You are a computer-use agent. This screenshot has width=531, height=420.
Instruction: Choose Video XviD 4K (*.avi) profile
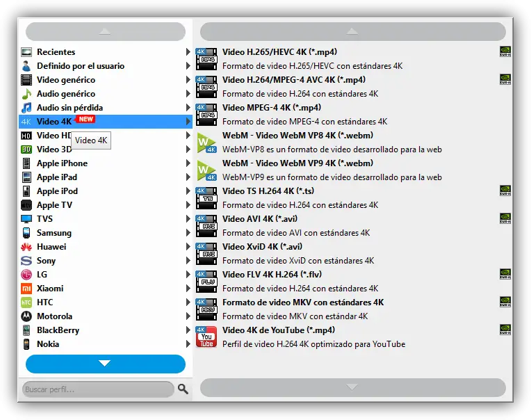(x=353, y=254)
